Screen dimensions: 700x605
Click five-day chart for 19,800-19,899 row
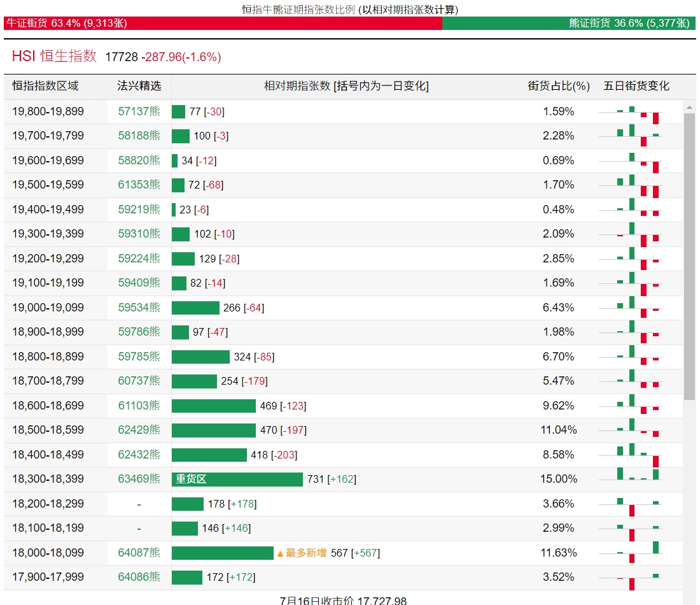click(x=638, y=112)
